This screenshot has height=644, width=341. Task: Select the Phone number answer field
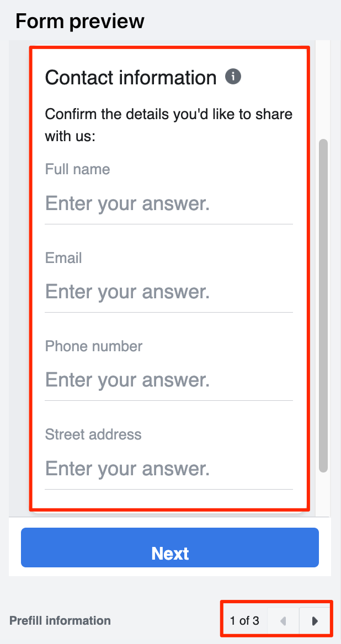coord(168,380)
